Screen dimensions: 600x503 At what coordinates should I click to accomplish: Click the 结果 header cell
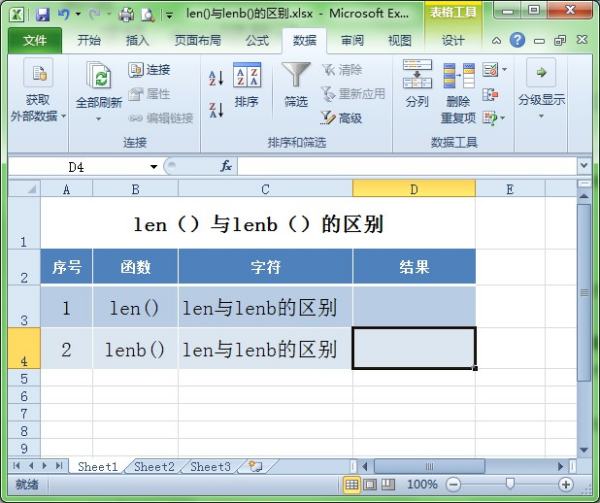(x=414, y=267)
